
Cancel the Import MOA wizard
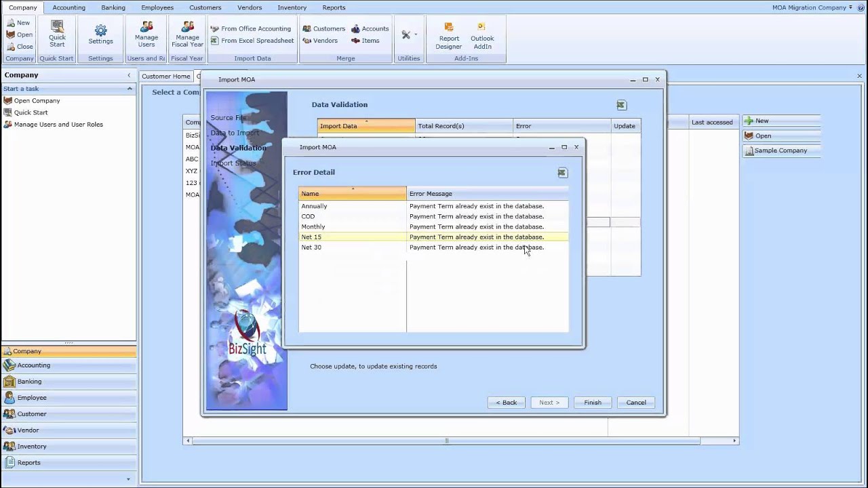pyautogui.click(x=636, y=403)
